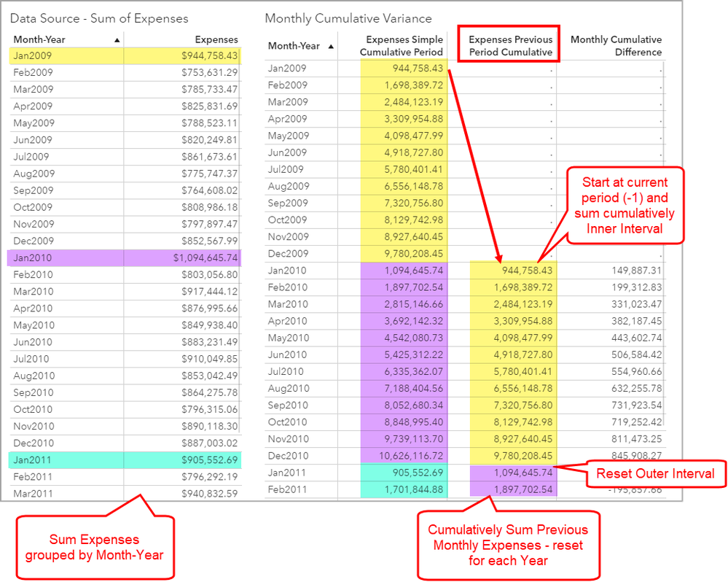
Task: Select Oct2010 in the left table
Action: coord(33,409)
